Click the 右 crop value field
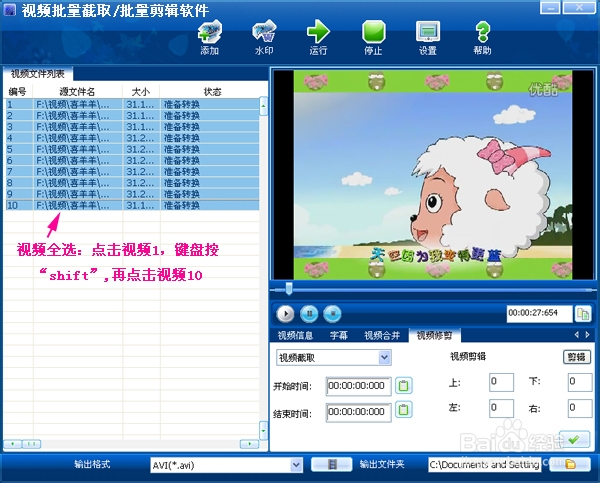The image size is (600, 483). tap(580, 408)
